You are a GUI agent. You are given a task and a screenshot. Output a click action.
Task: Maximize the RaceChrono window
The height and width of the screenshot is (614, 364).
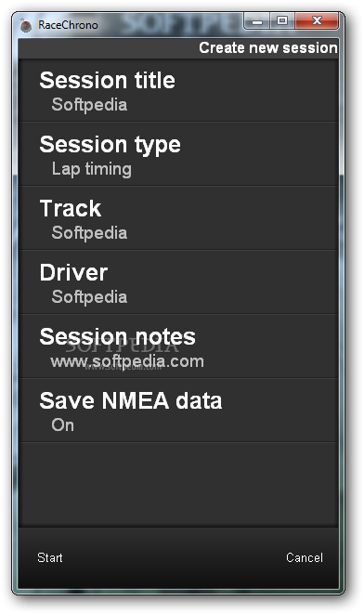(x=282, y=21)
